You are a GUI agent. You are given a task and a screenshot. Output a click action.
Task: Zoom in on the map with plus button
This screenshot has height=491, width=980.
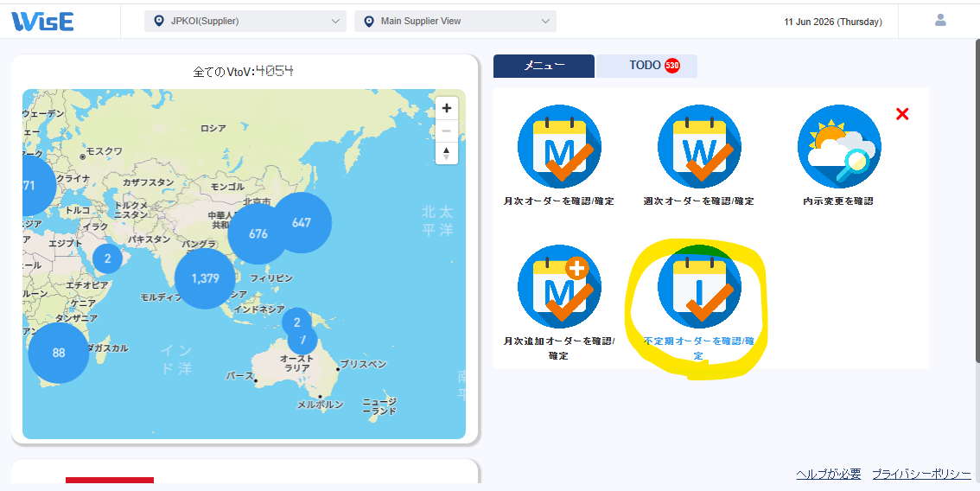(446, 108)
